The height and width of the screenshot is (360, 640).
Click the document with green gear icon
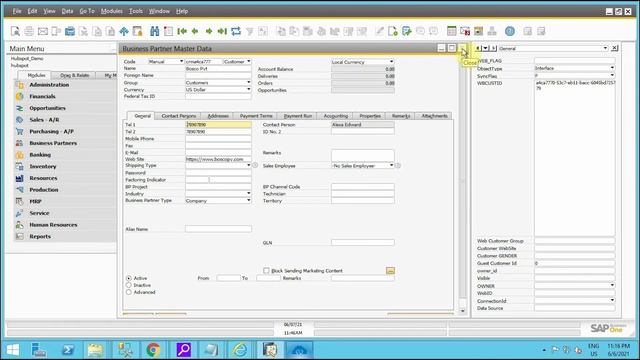point(393,31)
